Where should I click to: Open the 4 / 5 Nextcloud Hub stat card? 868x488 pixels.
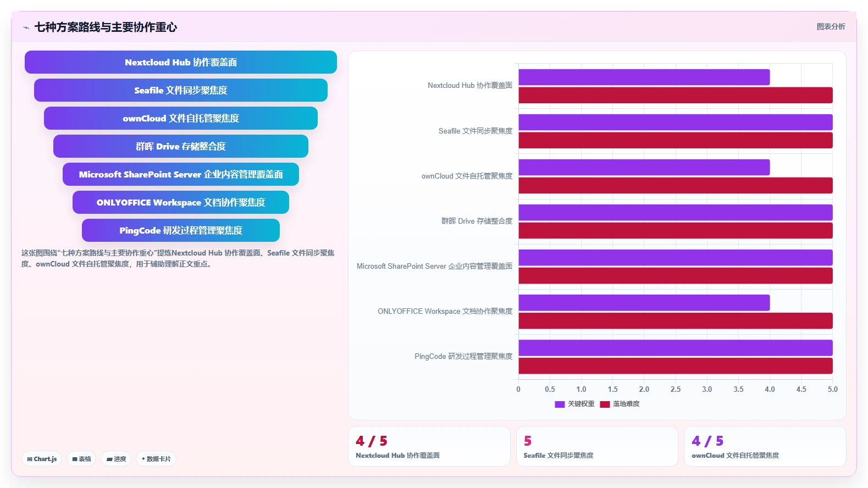tap(429, 446)
